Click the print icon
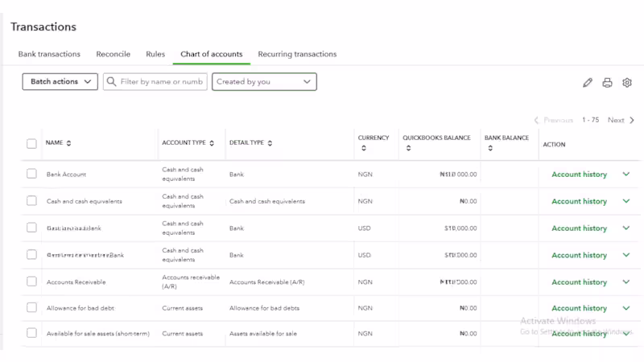 point(607,82)
